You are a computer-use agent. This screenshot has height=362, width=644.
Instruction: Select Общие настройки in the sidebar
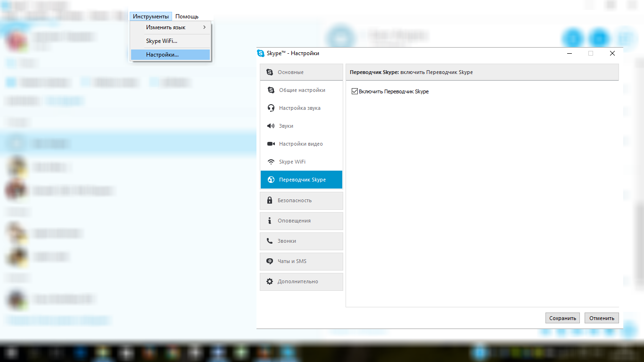click(x=301, y=90)
